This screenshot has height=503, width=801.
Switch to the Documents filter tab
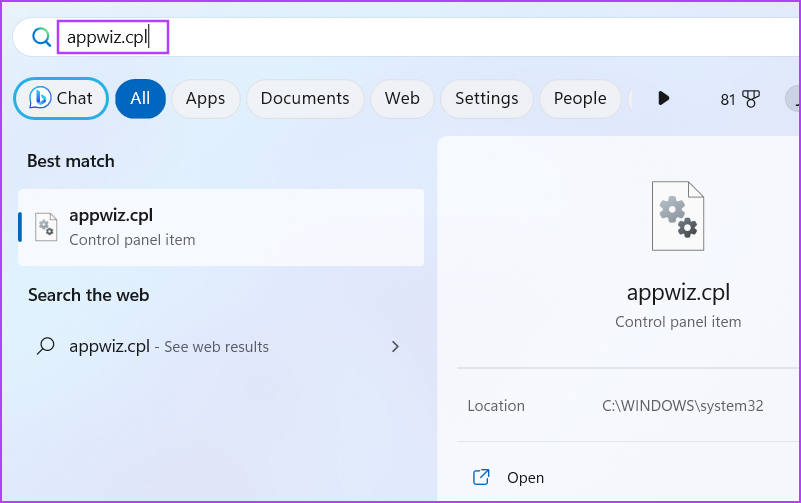click(x=305, y=99)
